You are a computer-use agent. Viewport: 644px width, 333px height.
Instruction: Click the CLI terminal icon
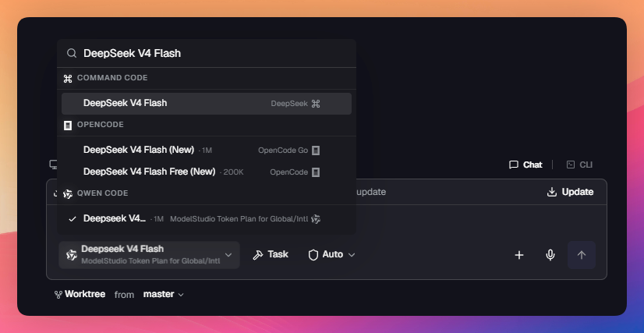pyautogui.click(x=571, y=165)
